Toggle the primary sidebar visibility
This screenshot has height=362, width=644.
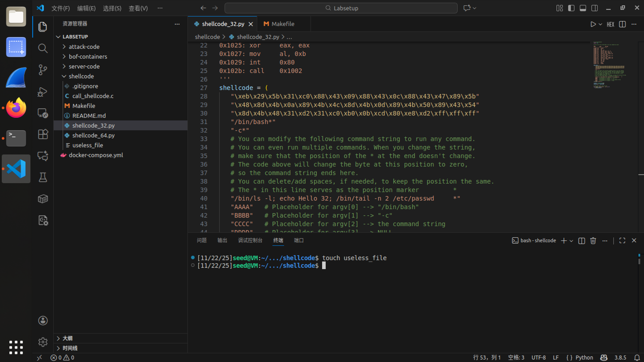point(571,8)
